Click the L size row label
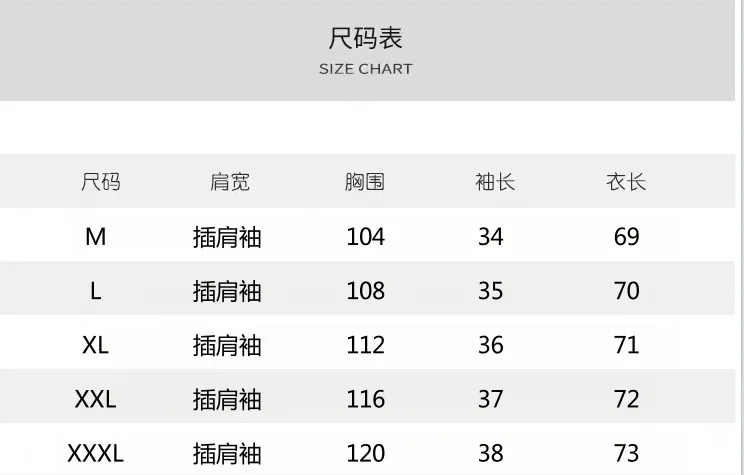This screenshot has width=744, height=475. pos(95,291)
